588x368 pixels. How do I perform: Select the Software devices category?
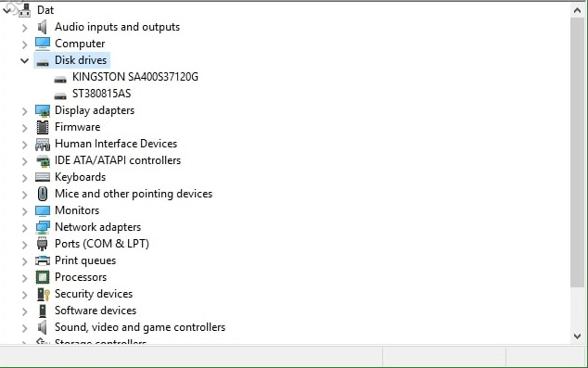coord(96,311)
